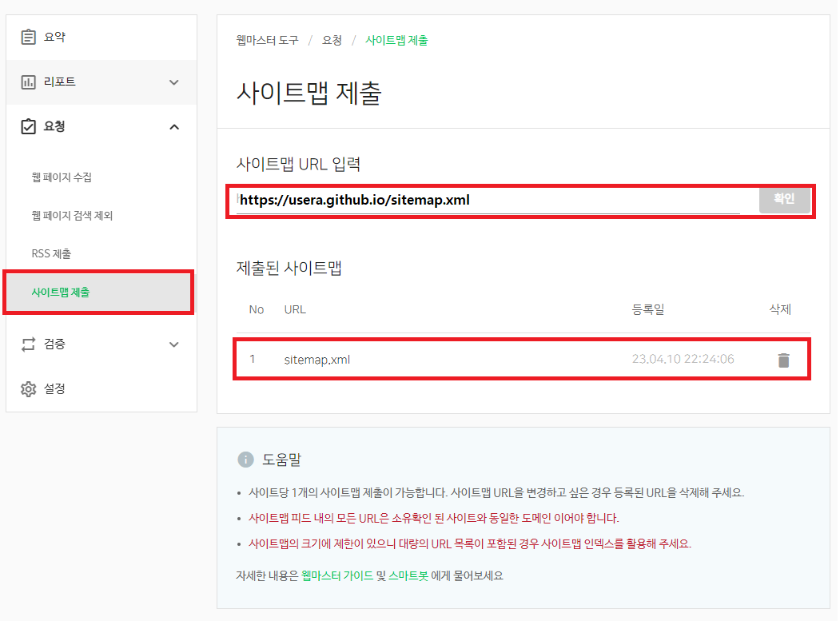Click the 사이트맵 제출 page title
This screenshot has height=621, width=840.
(x=309, y=93)
